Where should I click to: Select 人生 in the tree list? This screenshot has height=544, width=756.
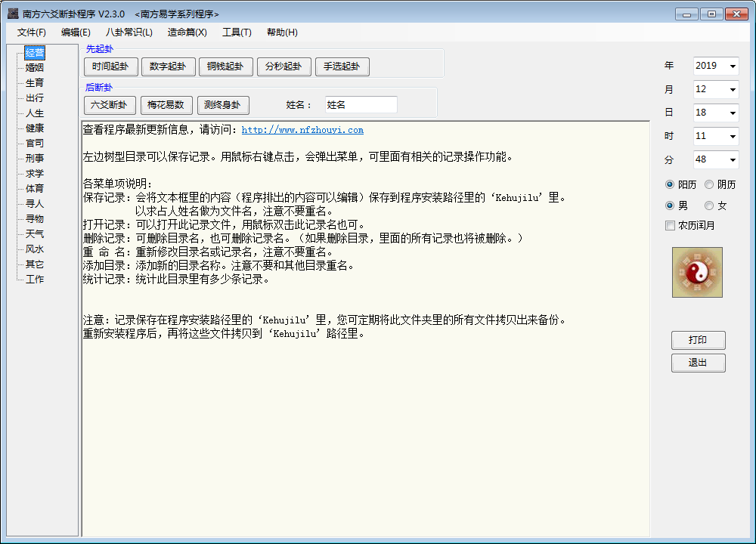point(35,113)
